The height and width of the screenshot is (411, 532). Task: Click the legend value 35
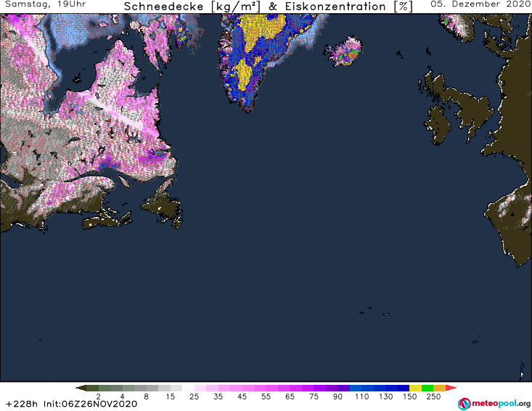pyautogui.click(x=218, y=396)
